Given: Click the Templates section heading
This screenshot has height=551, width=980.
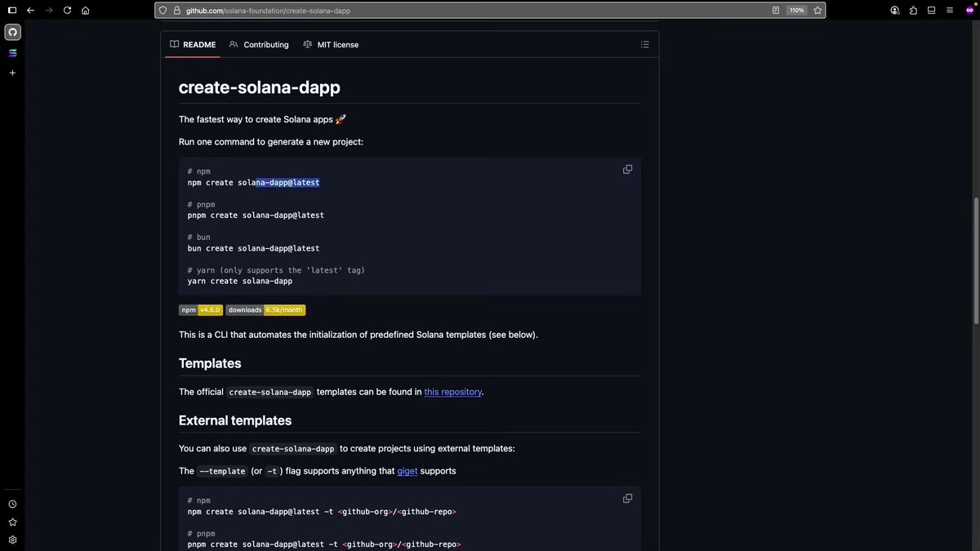Looking at the screenshot, I should (210, 363).
